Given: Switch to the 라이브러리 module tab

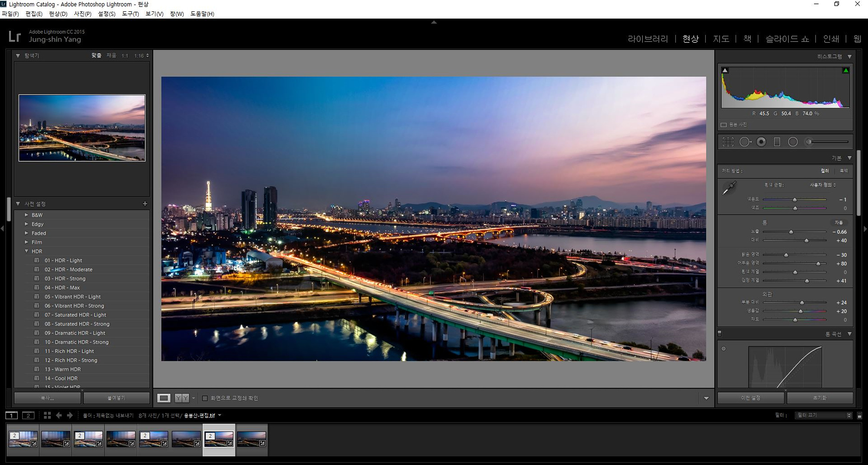Looking at the screenshot, I should pyautogui.click(x=648, y=39).
